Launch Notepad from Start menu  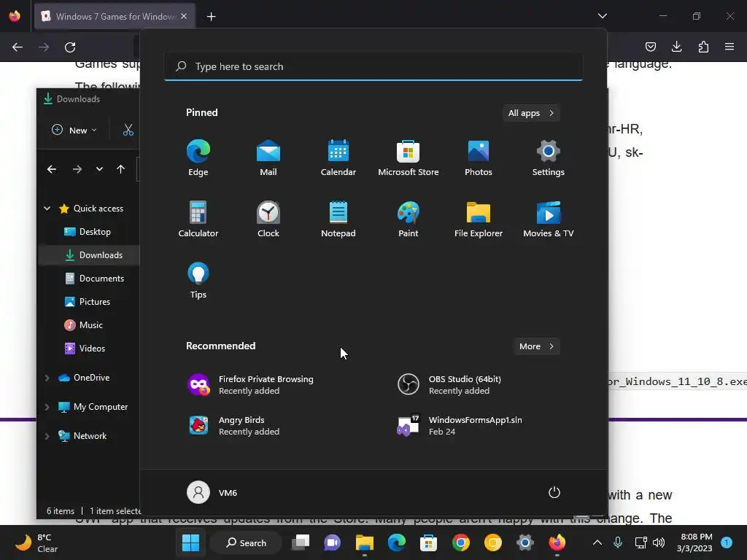338,219
